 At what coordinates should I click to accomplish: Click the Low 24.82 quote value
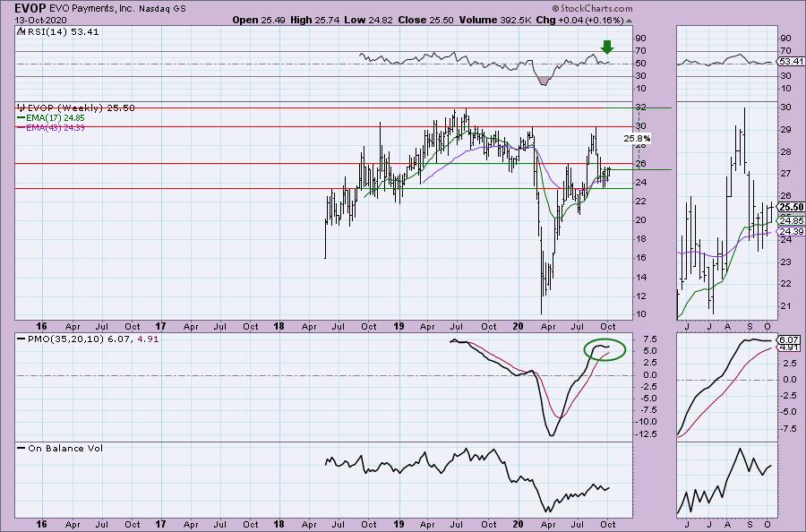pyautogui.click(x=368, y=20)
